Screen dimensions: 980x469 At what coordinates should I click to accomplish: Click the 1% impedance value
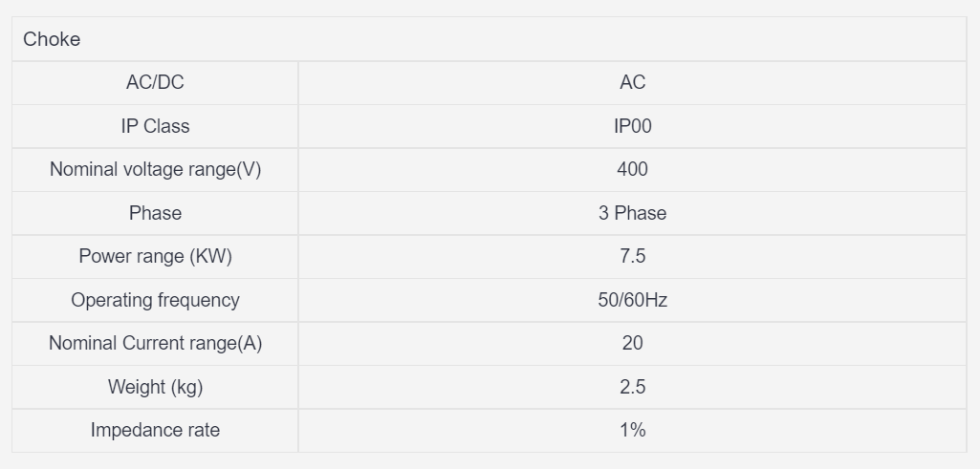tap(632, 430)
